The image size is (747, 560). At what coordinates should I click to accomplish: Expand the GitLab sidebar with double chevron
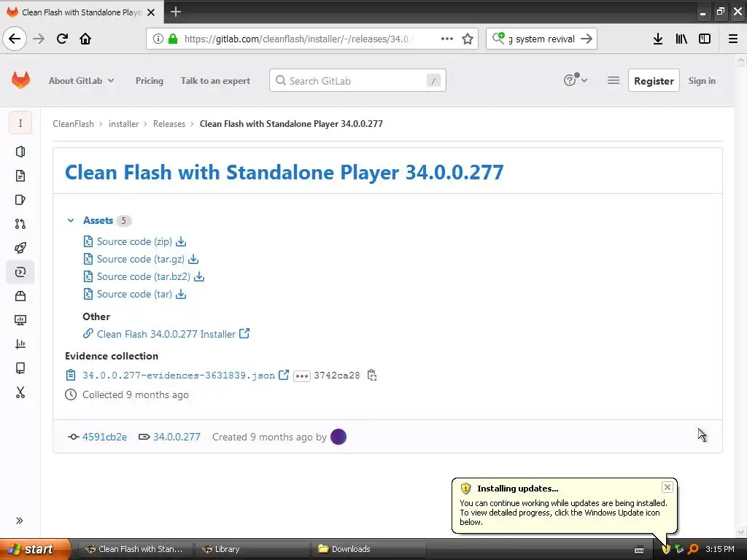(20, 521)
